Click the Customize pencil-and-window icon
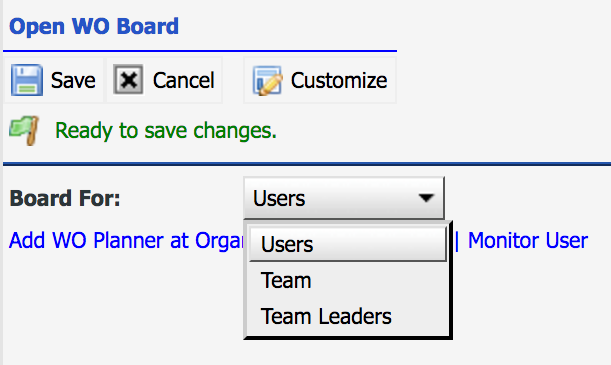Viewport: 611px width, 365px height. [x=267, y=80]
